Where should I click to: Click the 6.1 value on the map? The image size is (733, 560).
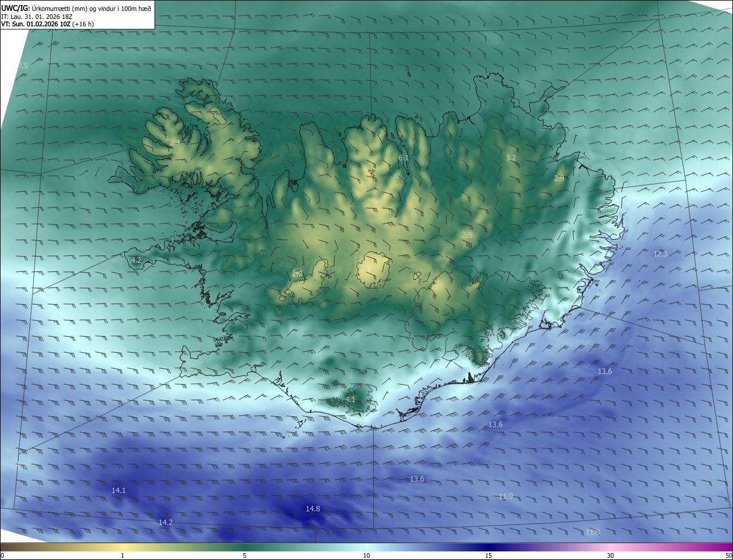coord(404,157)
